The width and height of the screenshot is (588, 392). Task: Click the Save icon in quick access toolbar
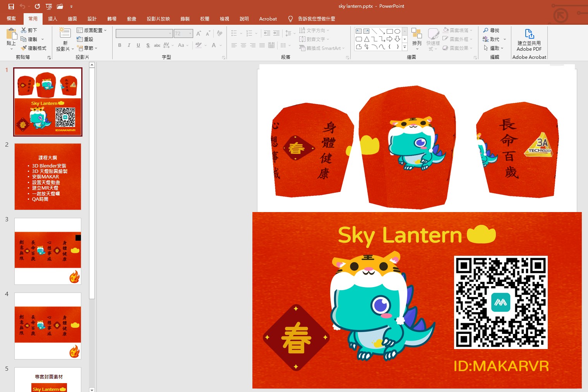(11, 6)
